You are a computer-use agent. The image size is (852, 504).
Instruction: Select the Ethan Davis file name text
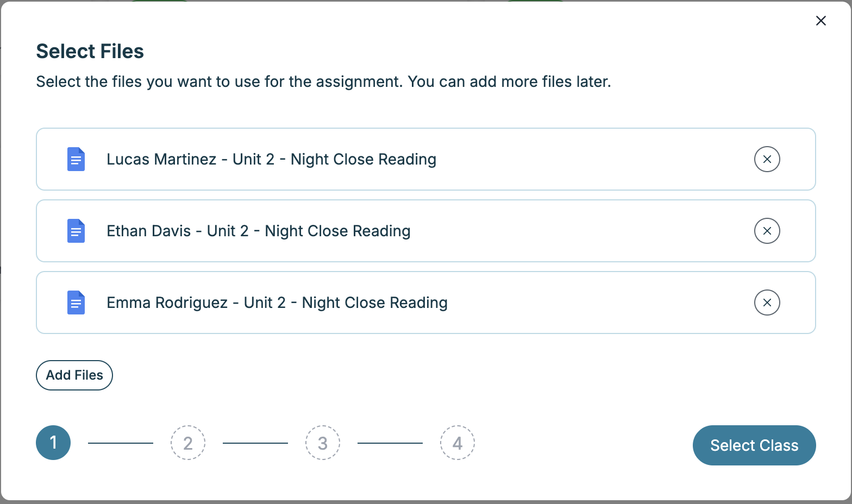[258, 231]
